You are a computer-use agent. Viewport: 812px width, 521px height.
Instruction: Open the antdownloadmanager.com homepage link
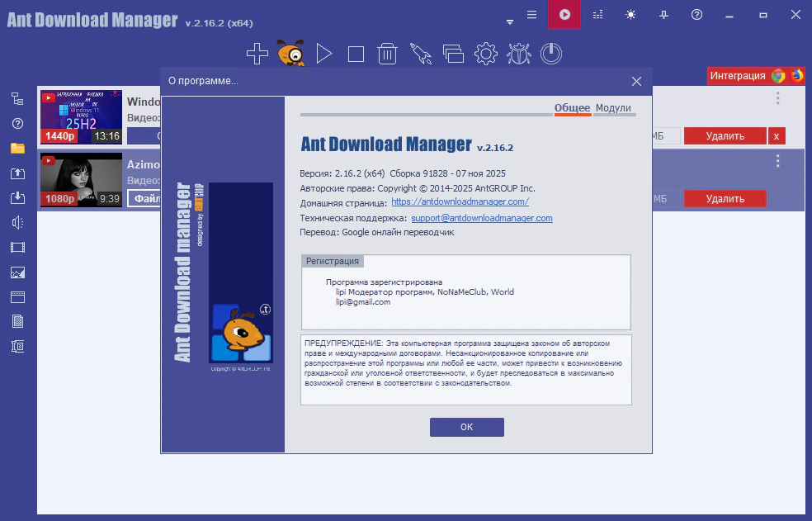460,201
